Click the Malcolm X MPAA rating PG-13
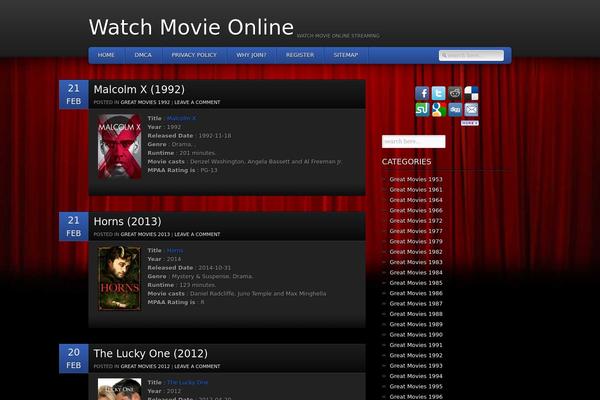Viewport: 600px width, 400px height. (209, 170)
